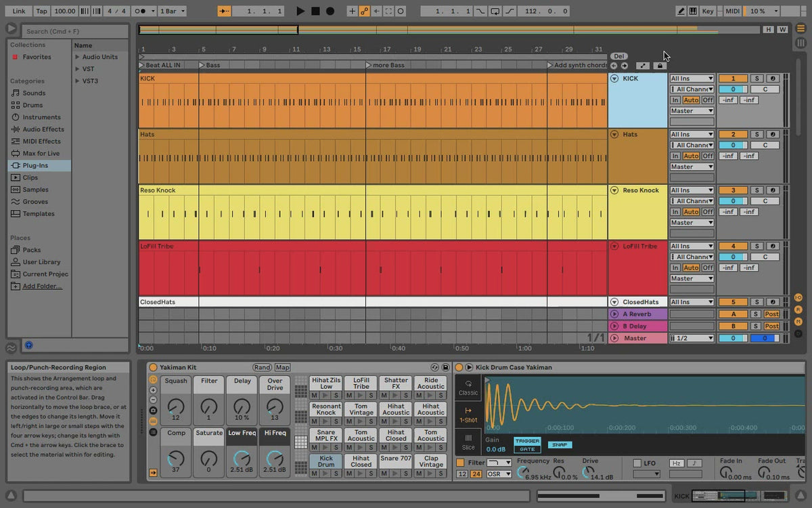The width and height of the screenshot is (812, 508).
Task: Toggle the Computer MIDI Keyboard icon
Action: pyautogui.click(x=693, y=11)
